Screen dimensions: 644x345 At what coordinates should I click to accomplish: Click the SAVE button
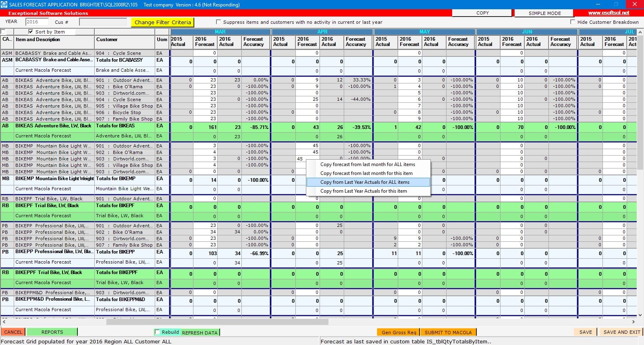(586, 332)
